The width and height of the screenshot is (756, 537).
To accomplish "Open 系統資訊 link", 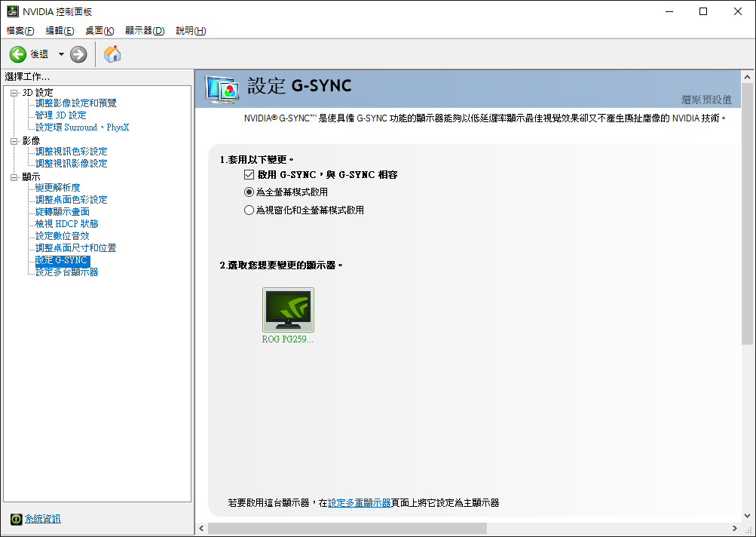I will coord(43,519).
